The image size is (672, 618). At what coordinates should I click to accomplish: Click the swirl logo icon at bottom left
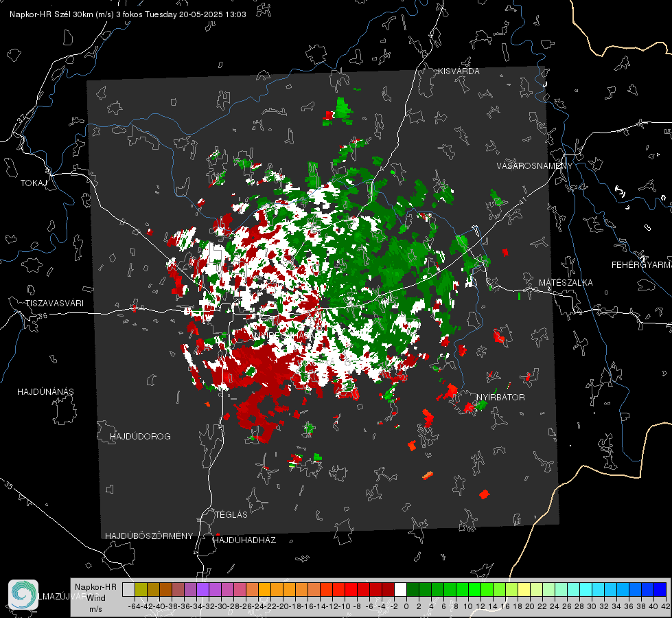(23, 595)
